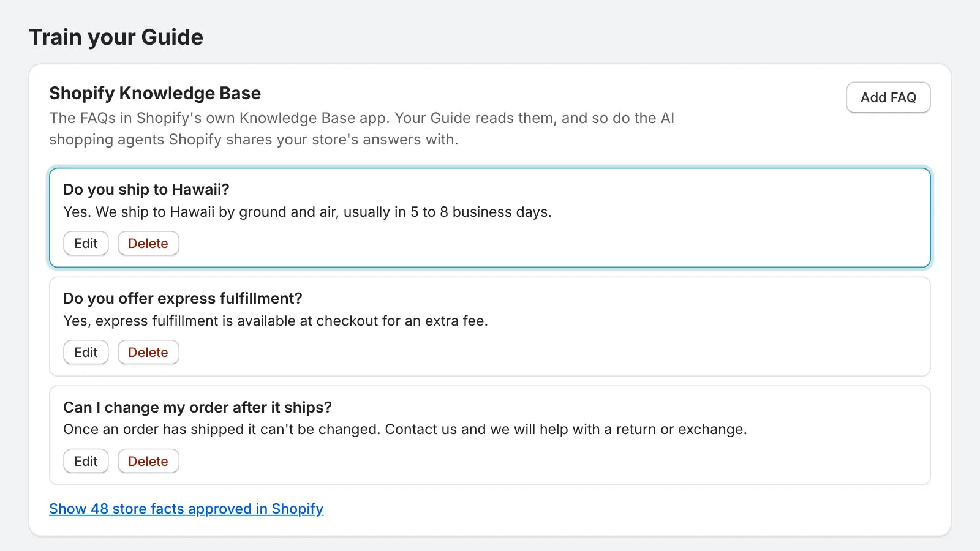Click the Add FAQ button
The image size is (980, 551).
888,97
